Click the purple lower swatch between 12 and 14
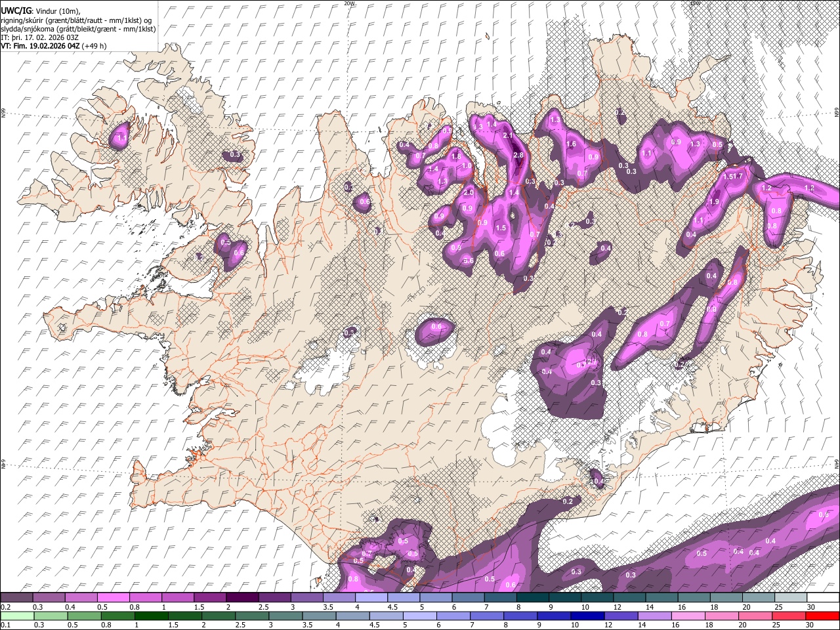Screen dimensions: 840x630 (621, 616)
